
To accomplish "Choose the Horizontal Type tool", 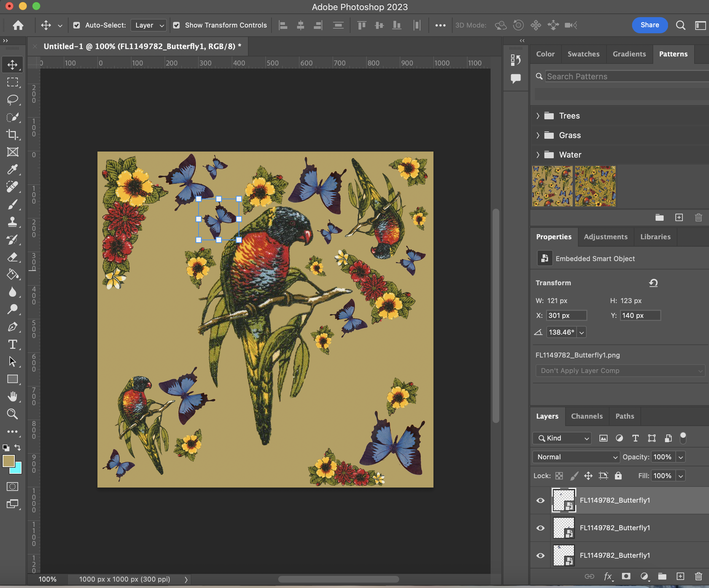I will pyautogui.click(x=12, y=344).
